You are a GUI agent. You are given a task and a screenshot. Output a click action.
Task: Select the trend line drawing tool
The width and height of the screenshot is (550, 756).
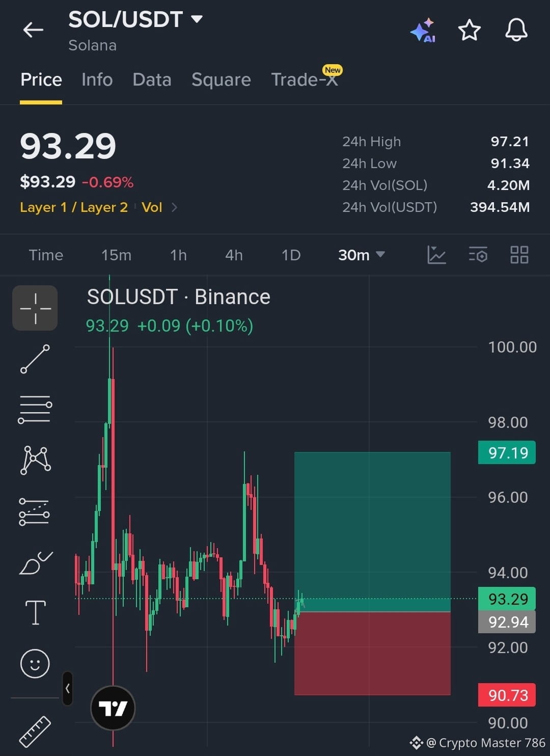35,359
